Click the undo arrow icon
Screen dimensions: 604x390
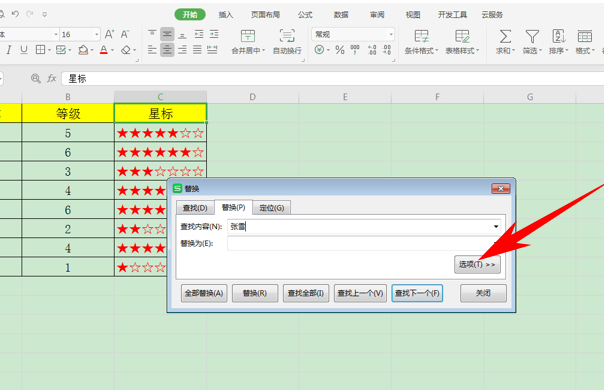point(15,14)
